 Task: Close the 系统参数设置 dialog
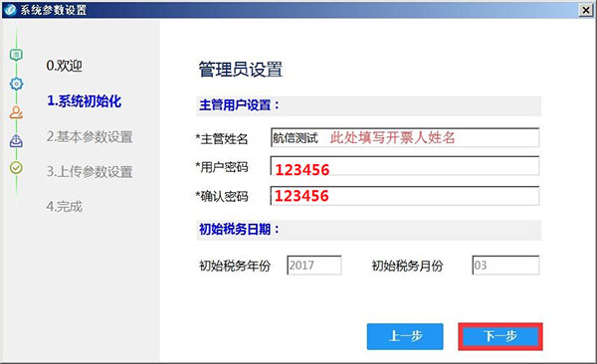coord(586,10)
